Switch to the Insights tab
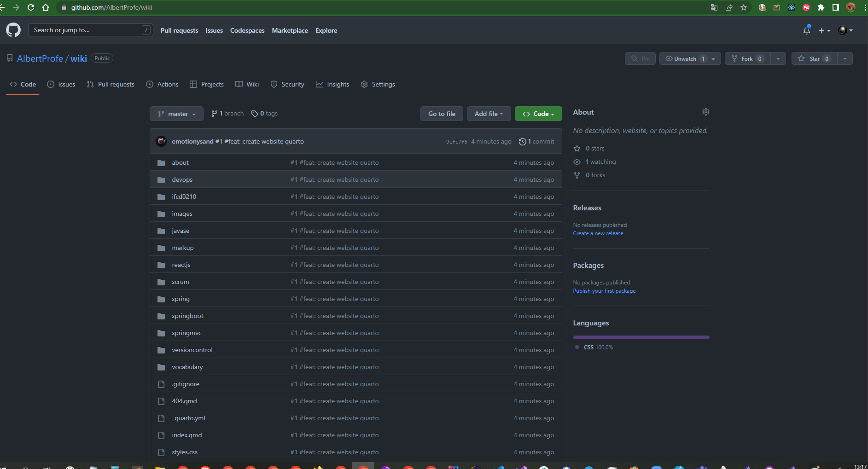This screenshot has width=868, height=469. [x=332, y=84]
